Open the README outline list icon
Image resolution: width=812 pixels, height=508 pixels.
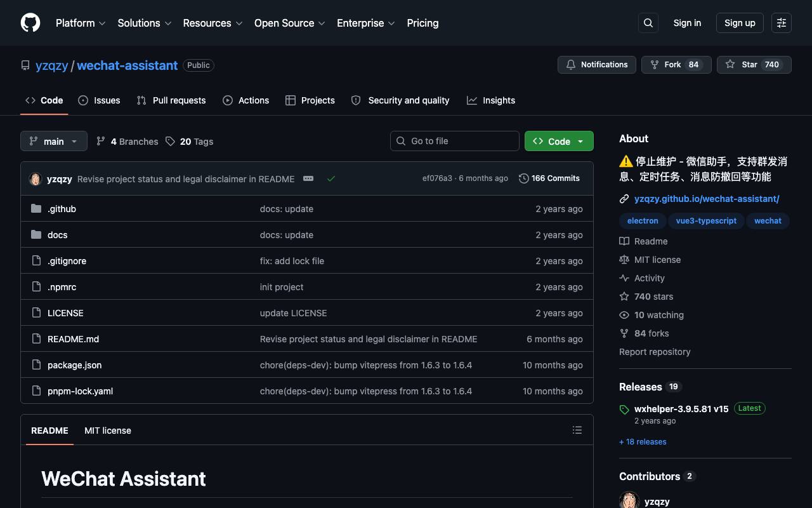[577, 430]
